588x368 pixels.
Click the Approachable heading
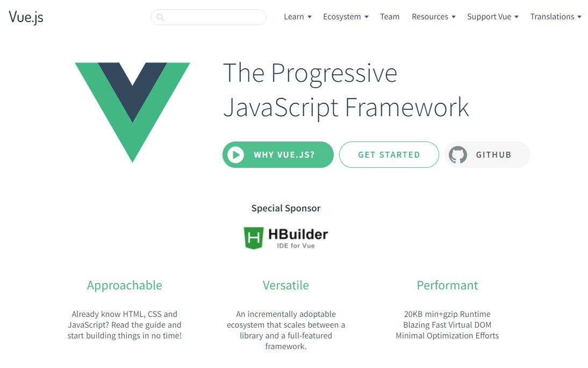(125, 285)
